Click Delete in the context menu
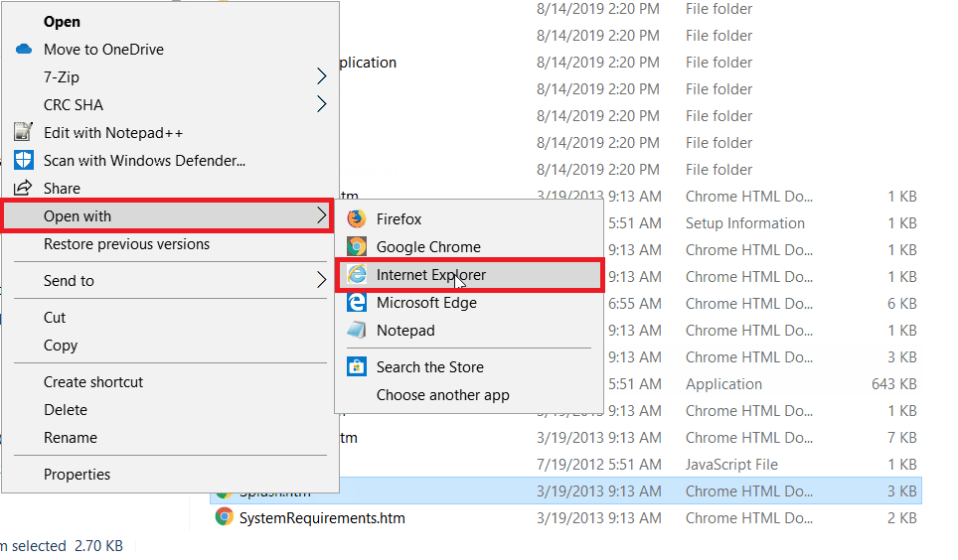 (x=66, y=410)
